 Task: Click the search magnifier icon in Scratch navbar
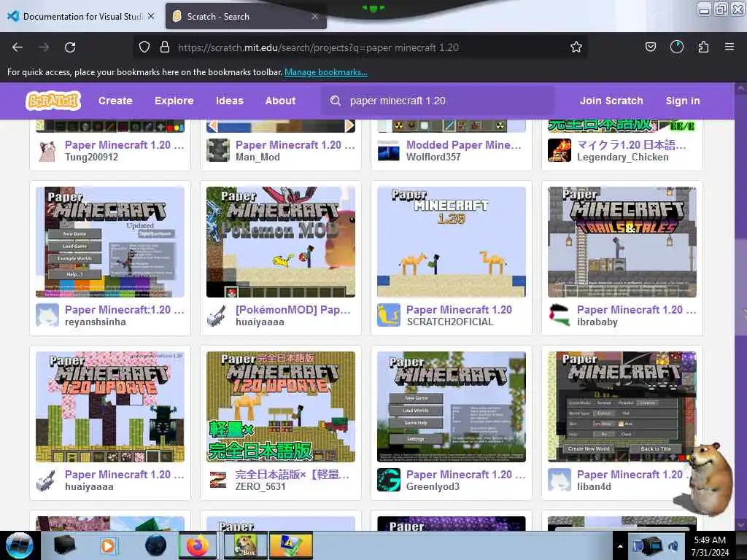point(336,101)
